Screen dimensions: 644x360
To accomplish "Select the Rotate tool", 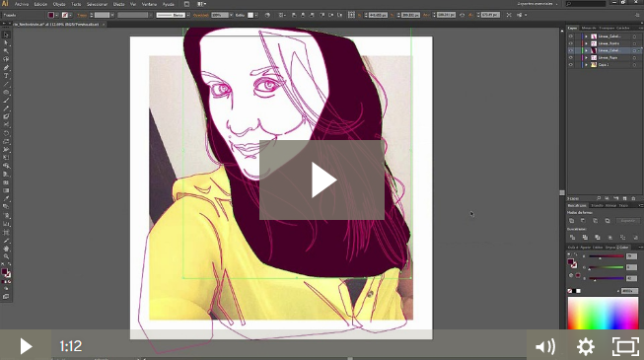I will pos(6,133).
